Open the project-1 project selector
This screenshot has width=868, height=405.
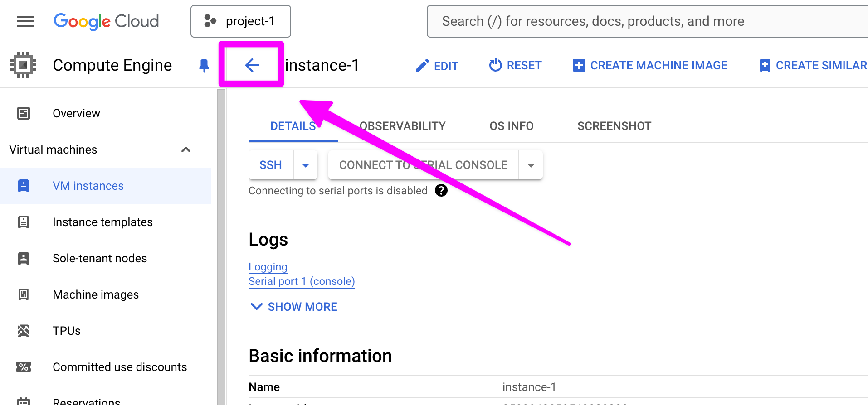[x=241, y=21]
